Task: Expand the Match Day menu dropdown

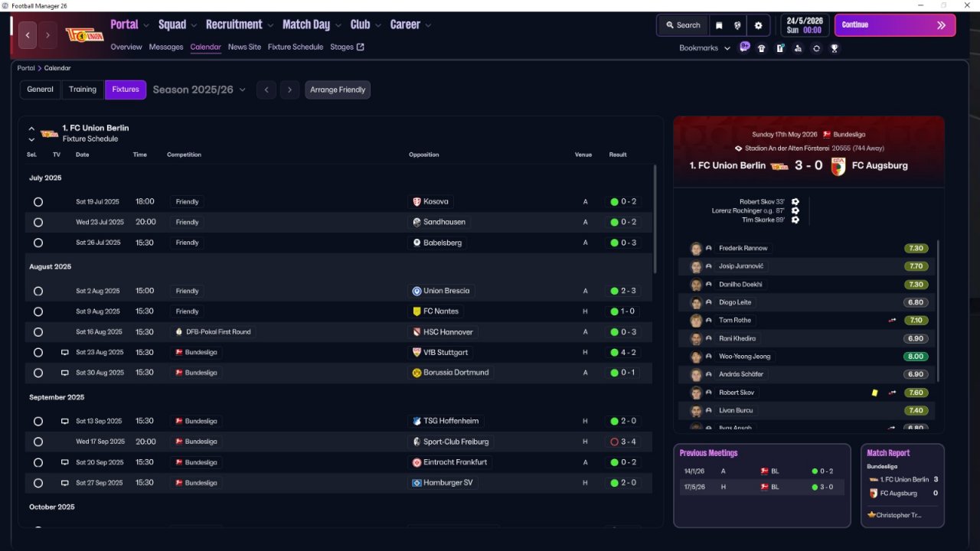Action: (x=337, y=25)
